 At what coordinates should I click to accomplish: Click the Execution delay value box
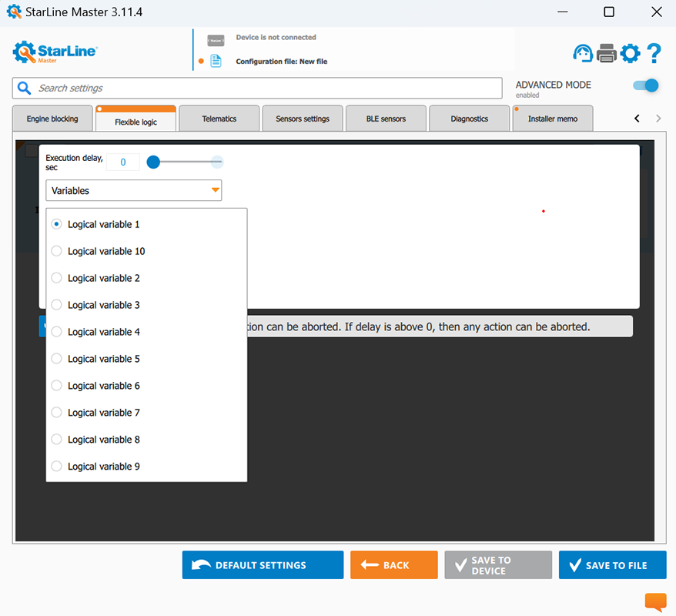(123, 162)
